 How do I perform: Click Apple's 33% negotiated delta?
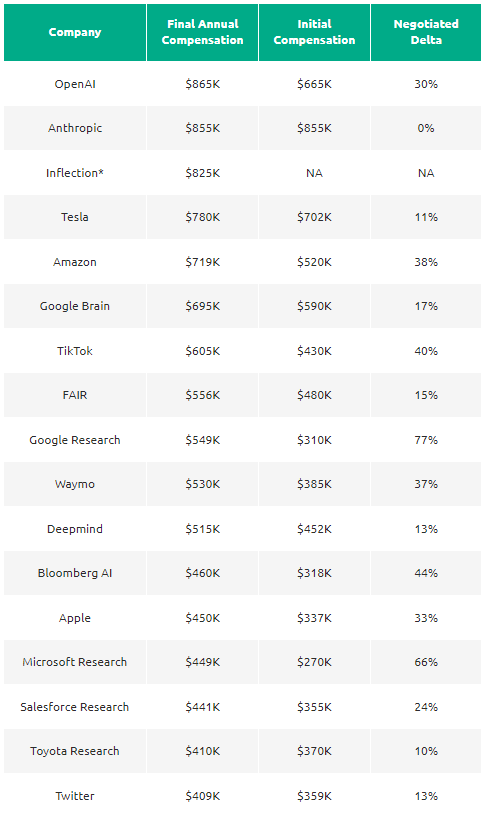[x=426, y=618]
